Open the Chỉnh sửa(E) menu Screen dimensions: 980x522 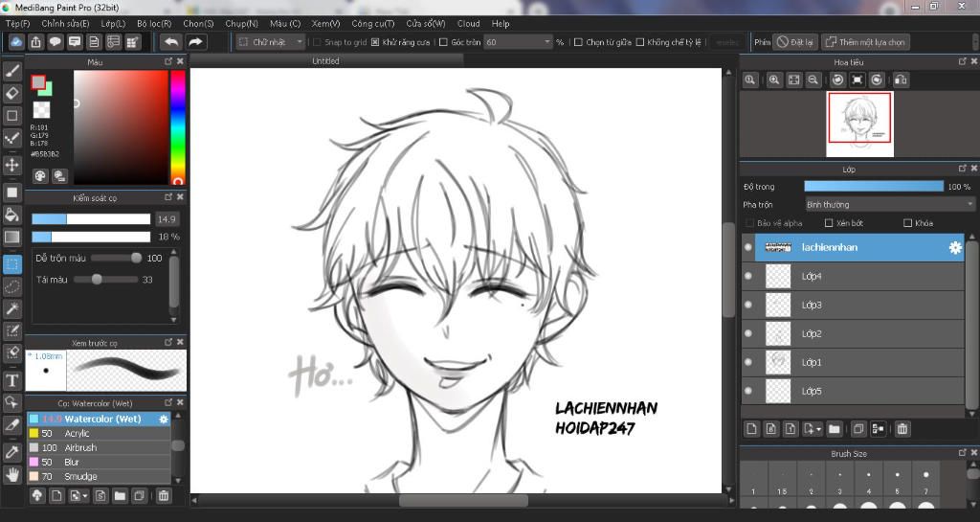[65, 24]
